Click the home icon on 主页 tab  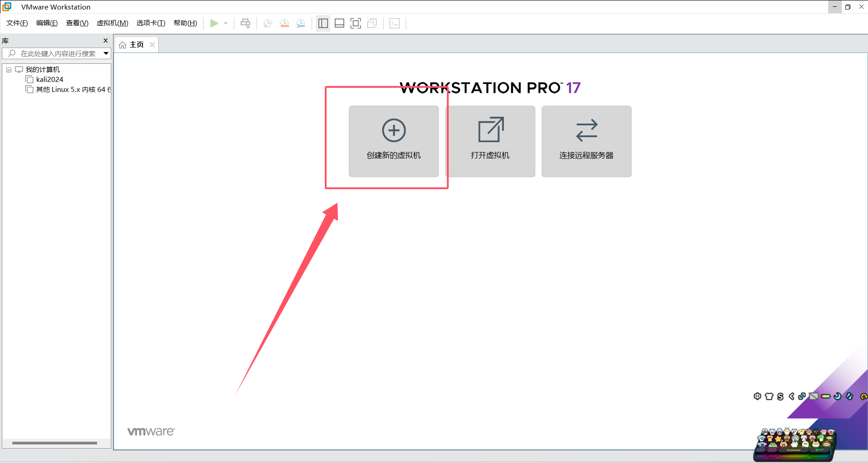pos(123,45)
